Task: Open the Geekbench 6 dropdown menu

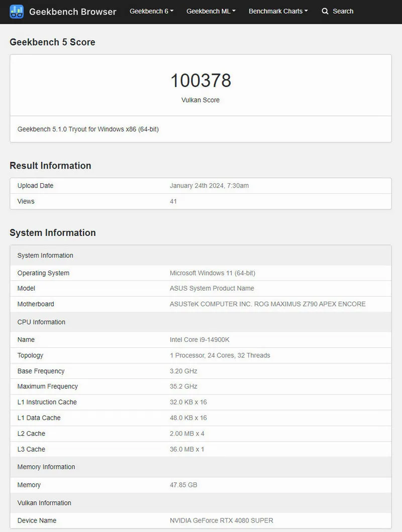Action: (151, 11)
